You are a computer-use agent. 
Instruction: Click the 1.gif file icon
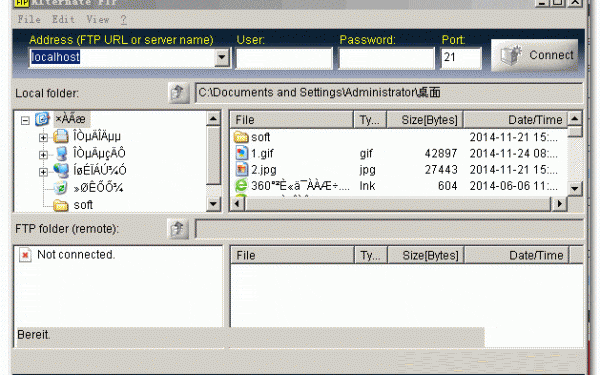(241, 153)
